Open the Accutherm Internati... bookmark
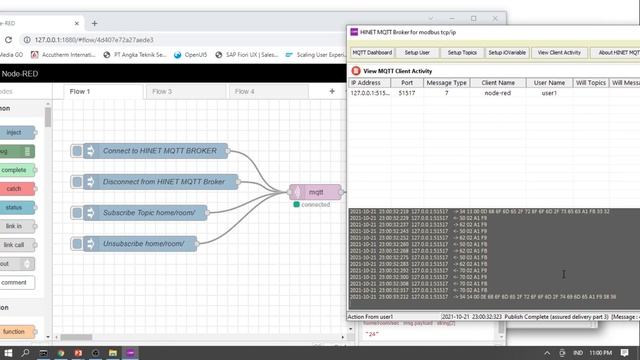Viewport: 640px width, 360px height. (x=64, y=55)
